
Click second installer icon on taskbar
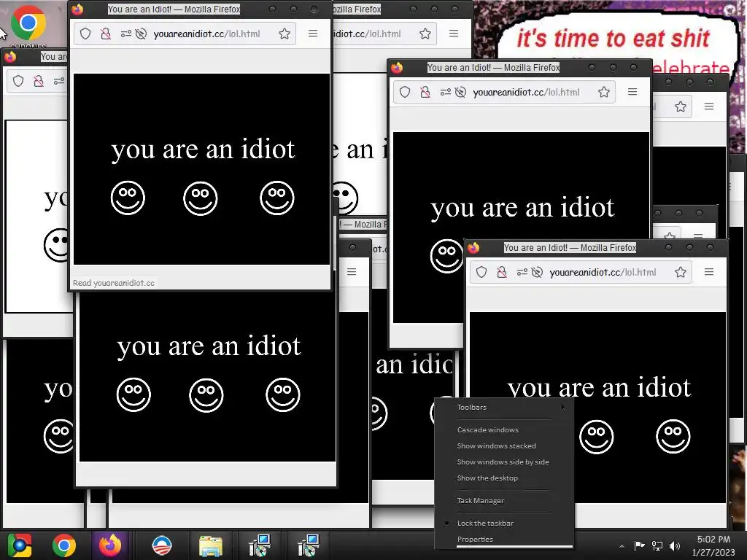308,545
